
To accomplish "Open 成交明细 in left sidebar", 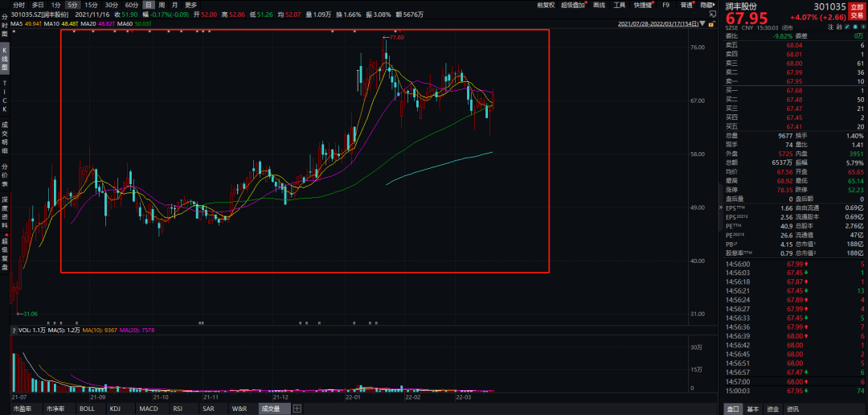I will coord(5,137).
